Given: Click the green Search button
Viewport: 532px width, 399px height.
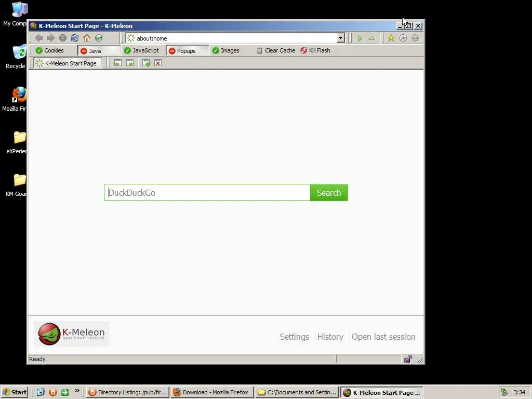Looking at the screenshot, I should [x=329, y=193].
